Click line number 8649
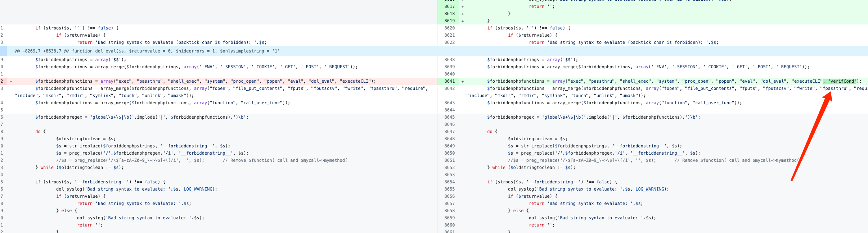 (449, 146)
